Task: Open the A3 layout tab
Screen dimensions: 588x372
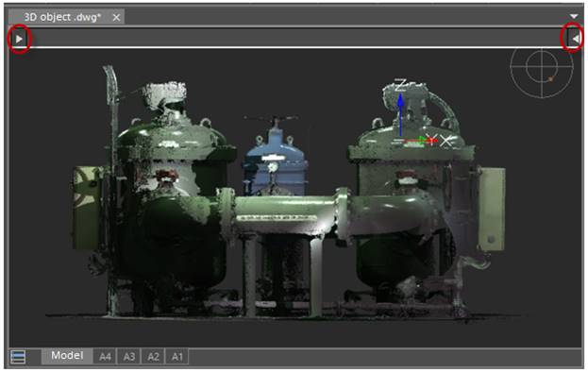Action: pyautogui.click(x=129, y=356)
